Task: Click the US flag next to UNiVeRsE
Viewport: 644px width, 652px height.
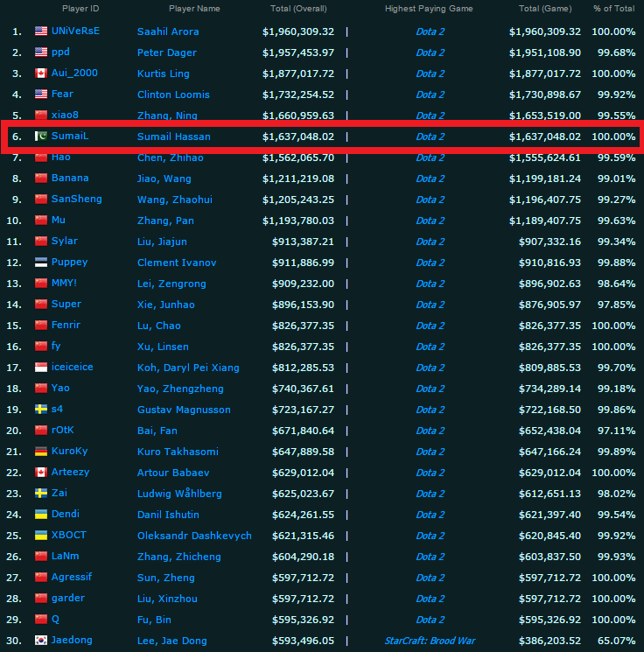Action: [x=41, y=32]
